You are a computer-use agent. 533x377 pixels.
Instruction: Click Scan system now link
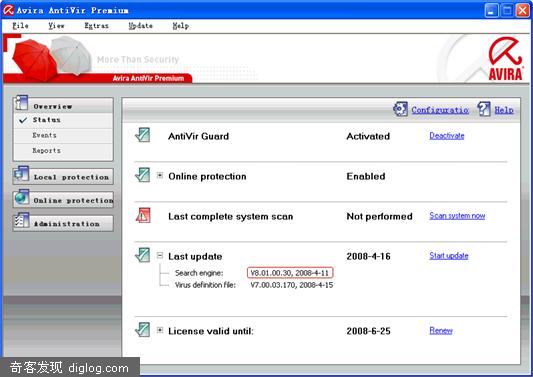click(457, 216)
